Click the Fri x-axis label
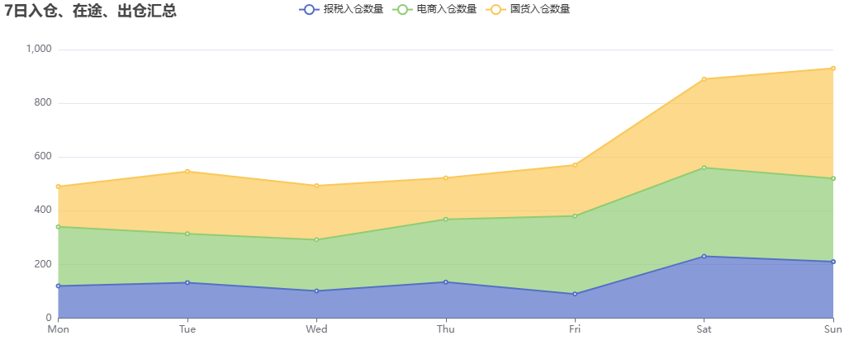The height and width of the screenshot is (345, 868). [575, 329]
